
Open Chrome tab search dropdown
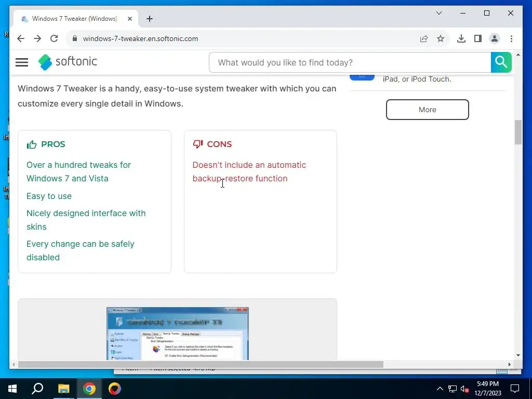click(x=438, y=13)
